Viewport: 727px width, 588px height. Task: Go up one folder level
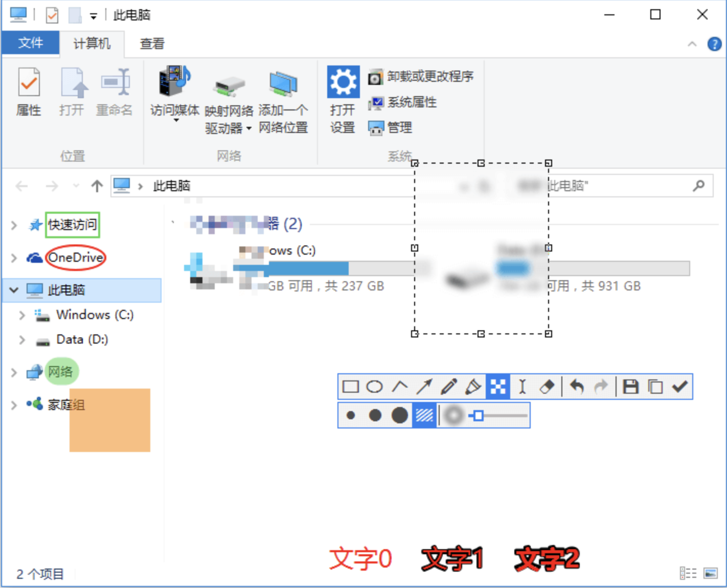coord(97,186)
